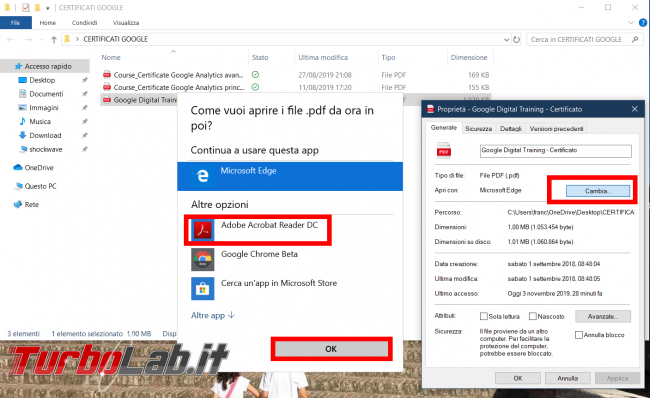Click Annulla in the Proprietà dialog

(568, 378)
